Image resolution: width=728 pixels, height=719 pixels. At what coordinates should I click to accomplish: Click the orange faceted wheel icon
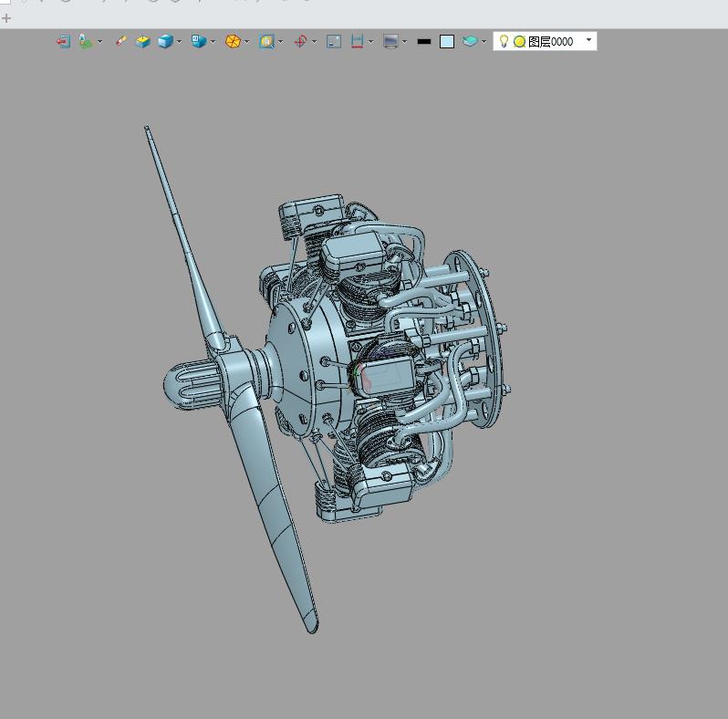pos(233,42)
